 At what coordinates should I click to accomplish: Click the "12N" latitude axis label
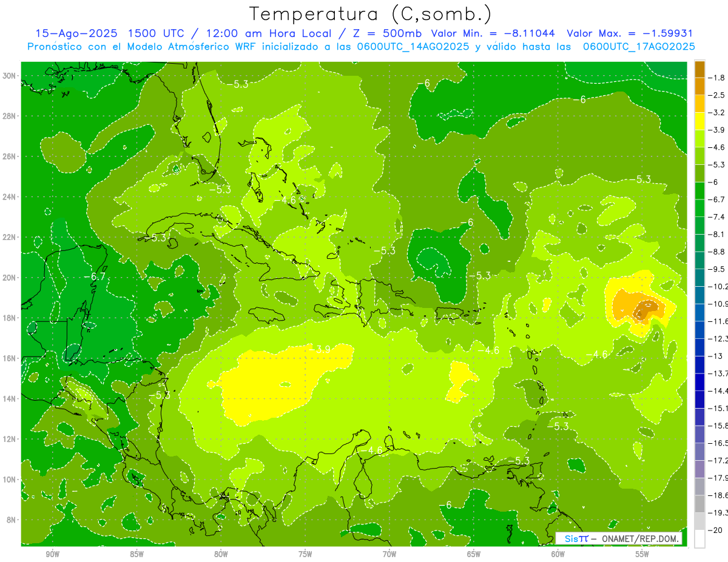[10, 439]
